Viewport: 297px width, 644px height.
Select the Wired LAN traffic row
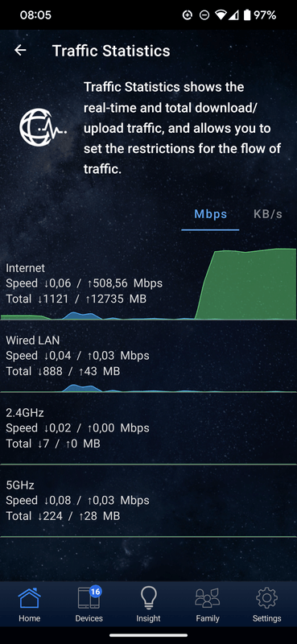(148, 357)
